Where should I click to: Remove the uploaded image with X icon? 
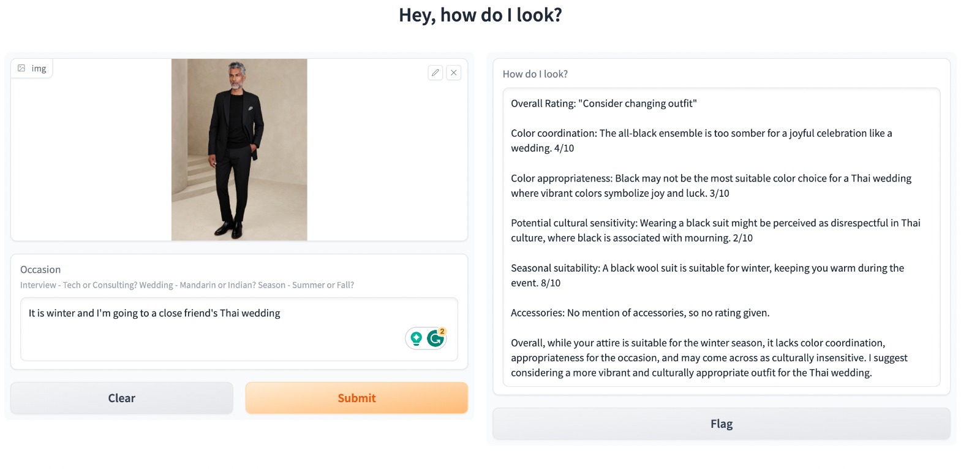(453, 72)
